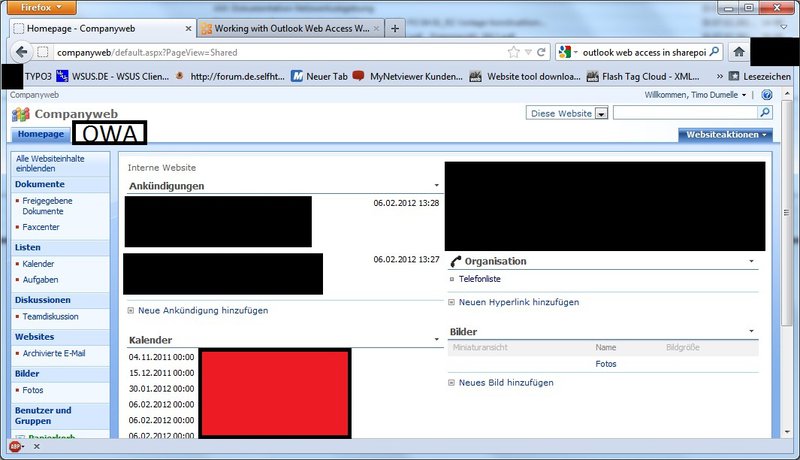Expand the Ankündigungen web part menu arrow
The width and height of the screenshot is (800, 460).
click(x=437, y=185)
